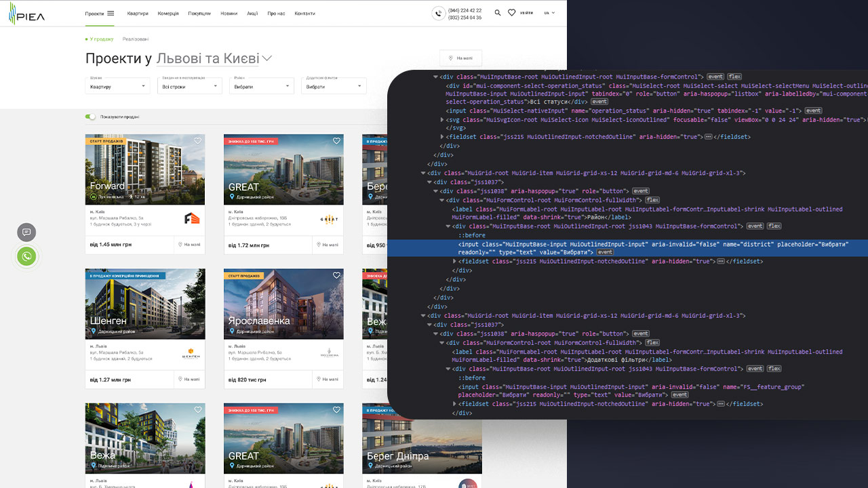Click the metro icon next to Лук'янівська

(x=94, y=197)
